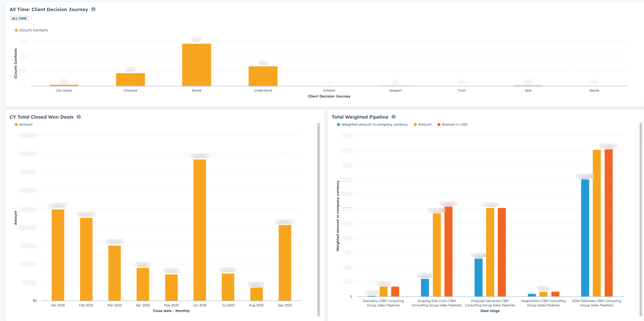
Task: Click the ALL TIME filter badge
Action: tap(19, 18)
